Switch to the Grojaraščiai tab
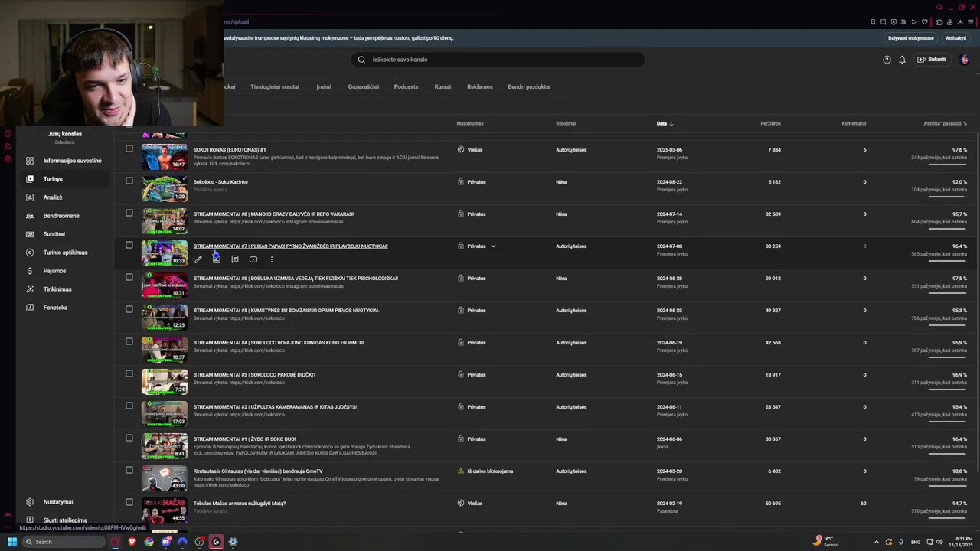The height and width of the screenshot is (551, 980). pos(364,86)
